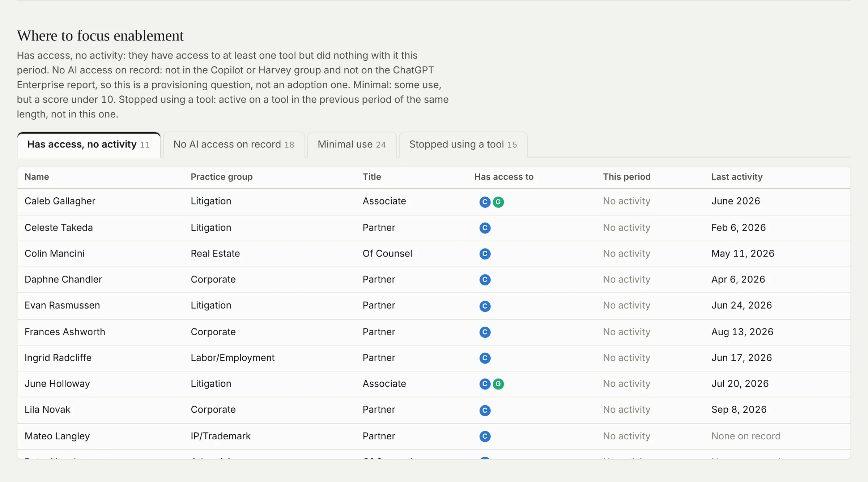Click the 'Has access to' column header
This screenshot has height=482, width=868.
504,177
